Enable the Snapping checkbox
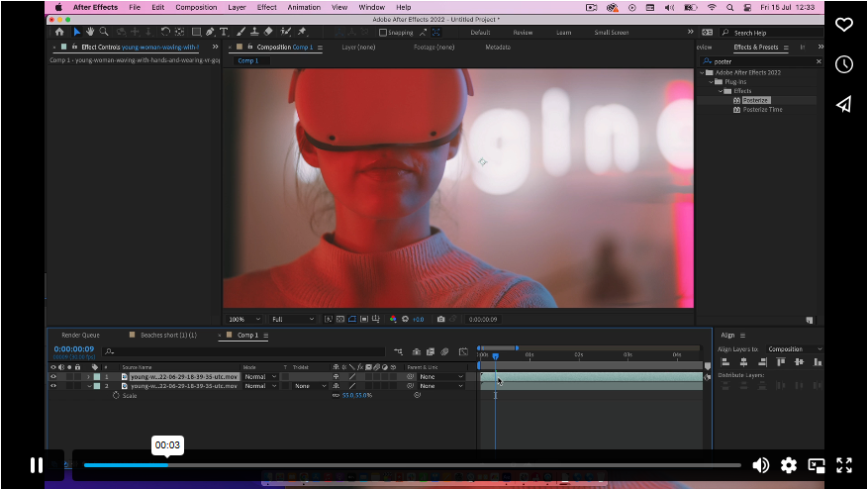This screenshot has width=868, height=489. tap(382, 33)
